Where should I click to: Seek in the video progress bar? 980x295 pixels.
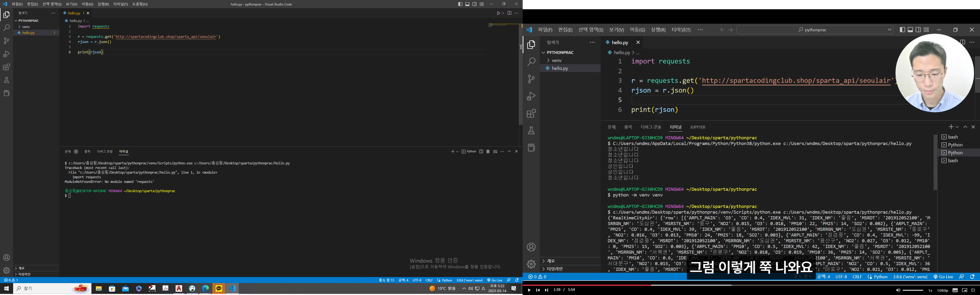pos(751,285)
